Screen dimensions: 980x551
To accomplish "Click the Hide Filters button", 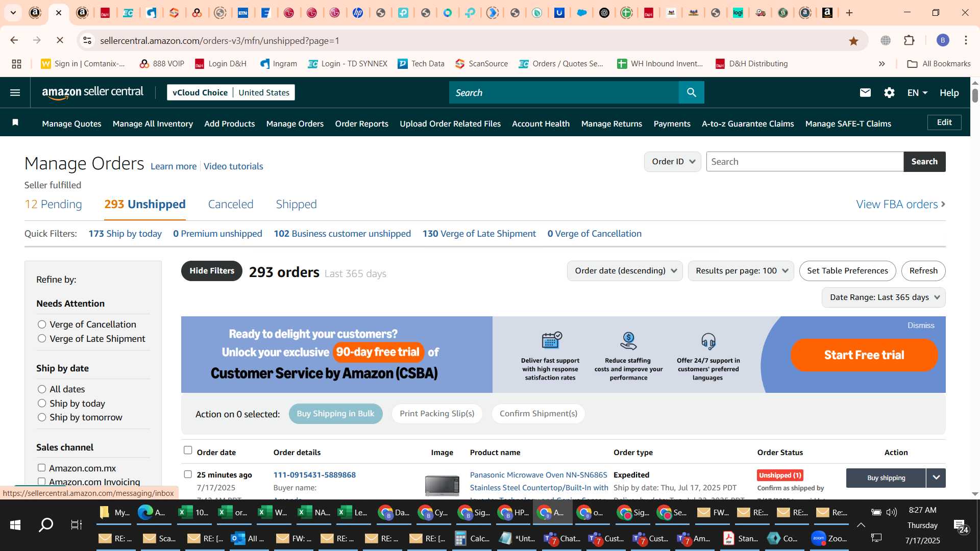I will [212, 271].
